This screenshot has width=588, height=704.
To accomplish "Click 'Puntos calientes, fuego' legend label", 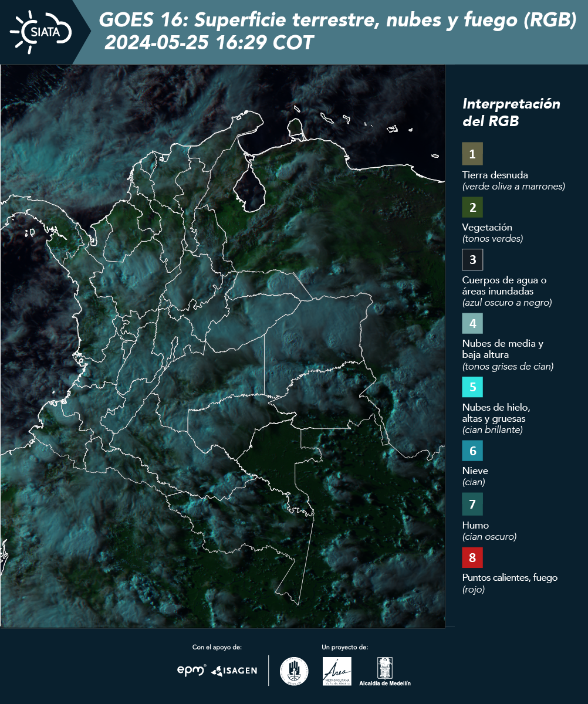I will 510,578.
